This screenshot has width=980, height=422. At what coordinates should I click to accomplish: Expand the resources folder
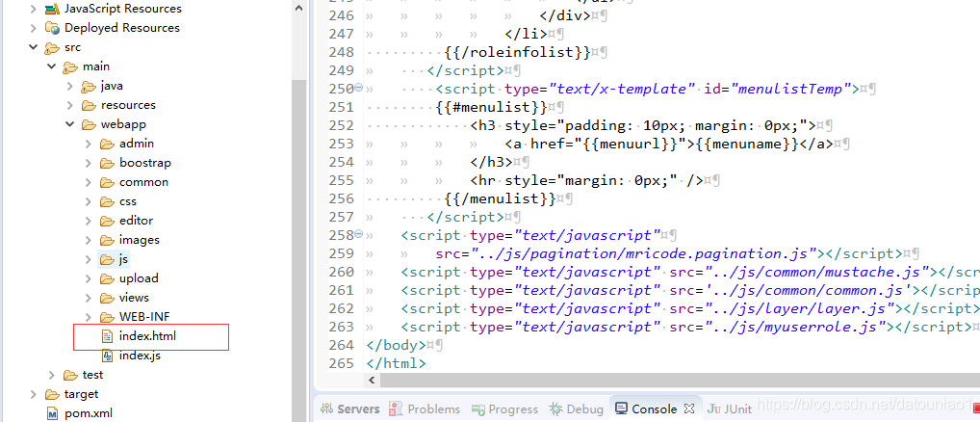(x=70, y=105)
